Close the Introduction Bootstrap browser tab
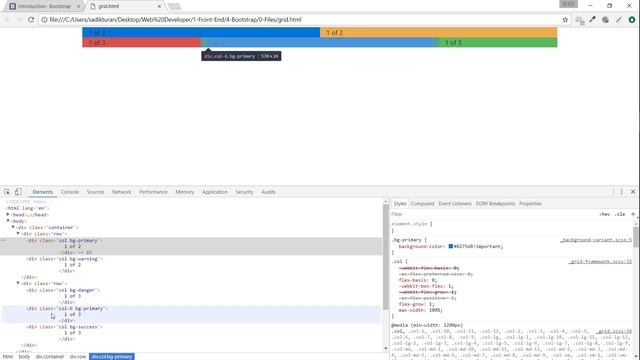This screenshot has height=360, width=640. click(x=78, y=6)
